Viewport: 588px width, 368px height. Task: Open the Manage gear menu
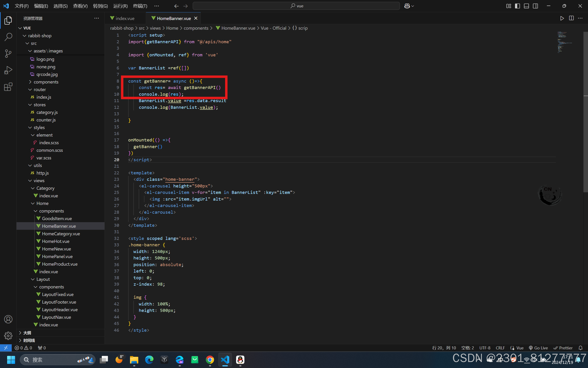8,336
